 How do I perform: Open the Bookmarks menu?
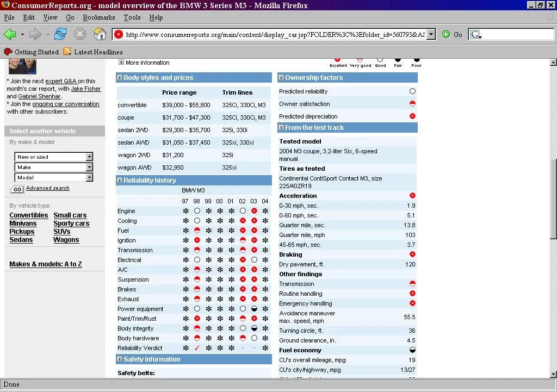pyautogui.click(x=98, y=17)
